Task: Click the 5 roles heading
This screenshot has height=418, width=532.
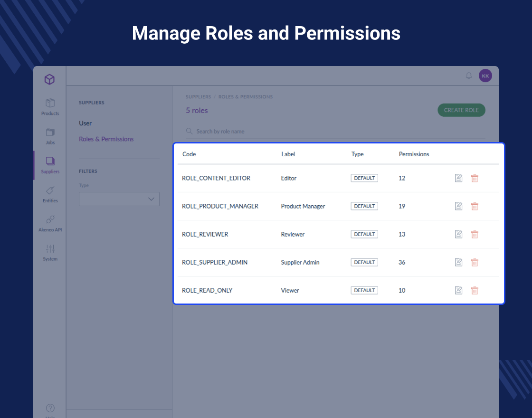Action: (x=197, y=111)
